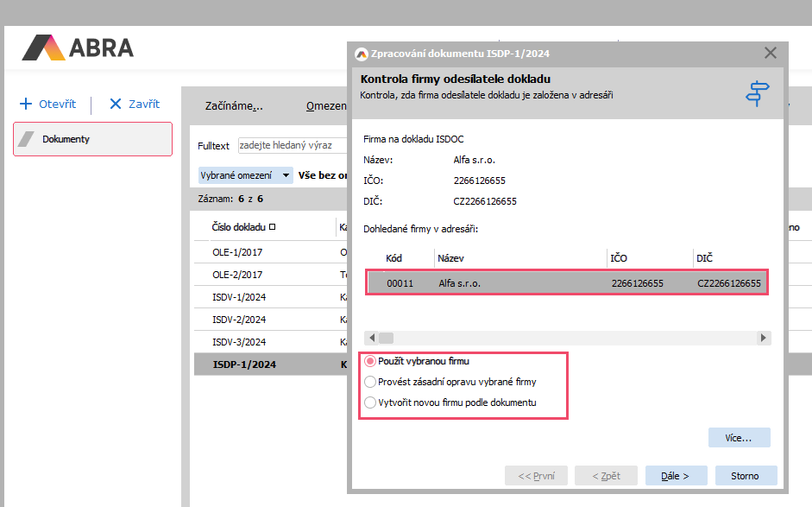Viewport: 812px width, 507px height.
Task: Open more options with Více button
Action: (739, 438)
